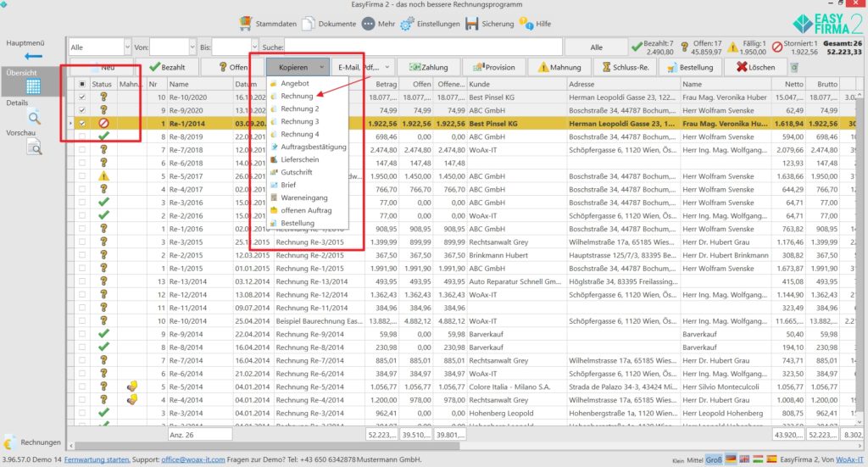Click the Mahnung button
Image resolution: width=868 pixels, height=467 pixels.
click(x=559, y=67)
